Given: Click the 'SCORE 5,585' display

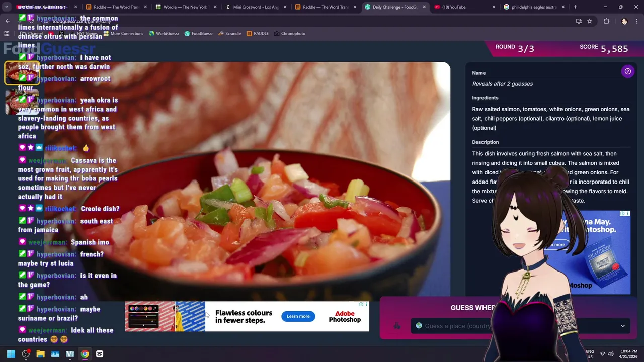Looking at the screenshot, I should tap(604, 48).
